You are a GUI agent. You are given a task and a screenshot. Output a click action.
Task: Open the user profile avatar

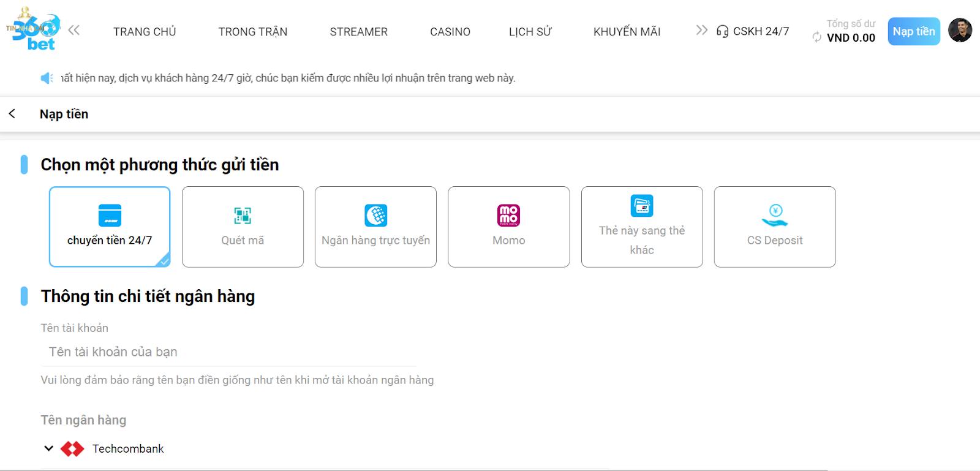click(x=960, y=31)
